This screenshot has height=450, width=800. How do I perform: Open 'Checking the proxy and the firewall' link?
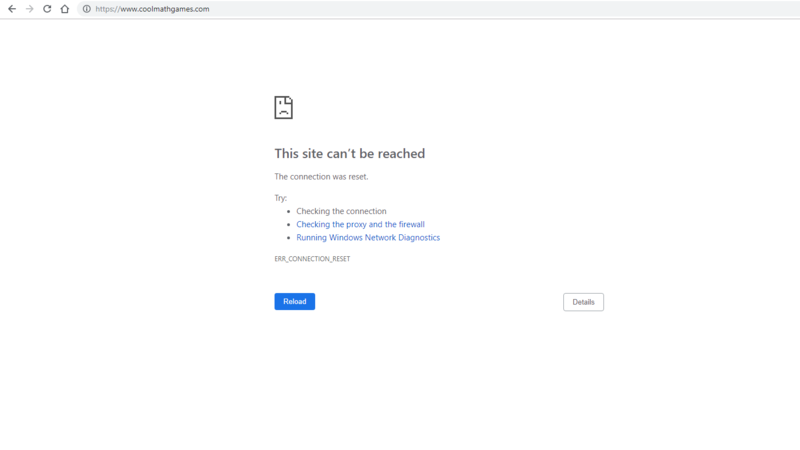pyautogui.click(x=360, y=225)
